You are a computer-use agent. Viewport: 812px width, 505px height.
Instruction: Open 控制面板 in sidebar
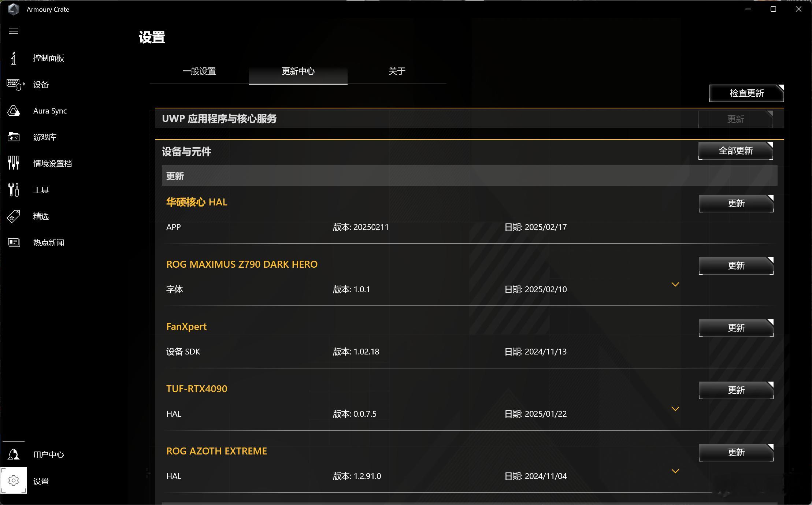point(49,58)
